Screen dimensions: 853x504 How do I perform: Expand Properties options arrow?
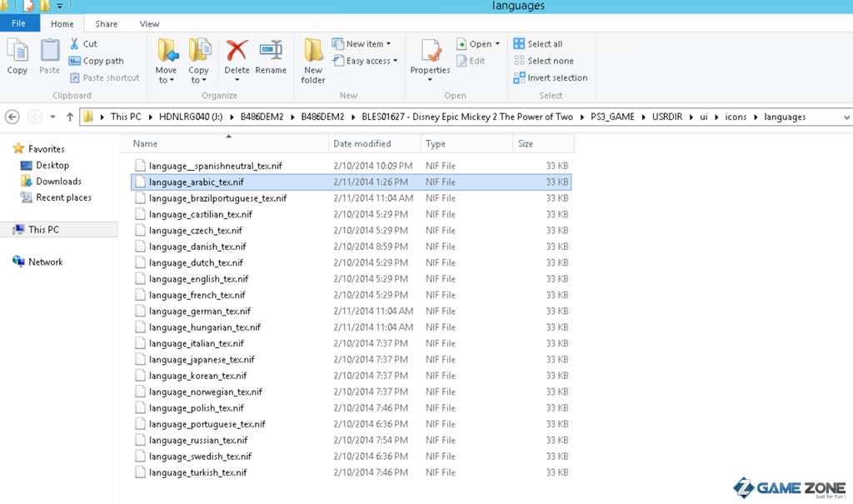[430, 80]
